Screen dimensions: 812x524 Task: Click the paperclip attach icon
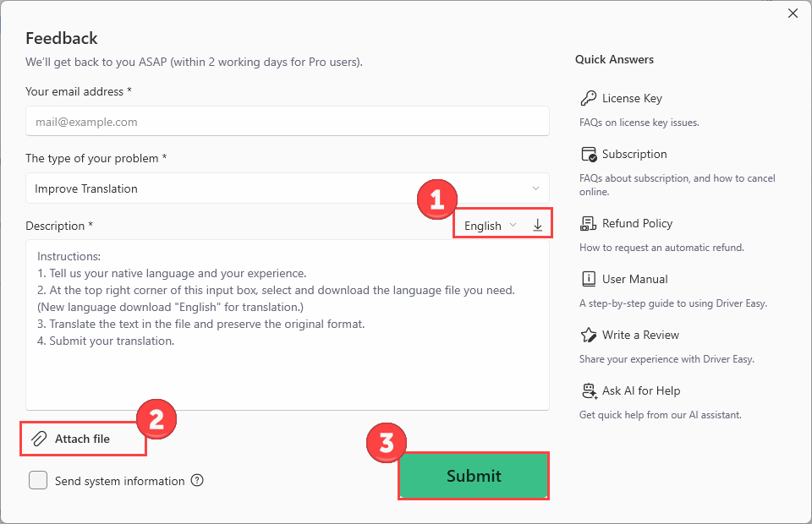click(39, 439)
